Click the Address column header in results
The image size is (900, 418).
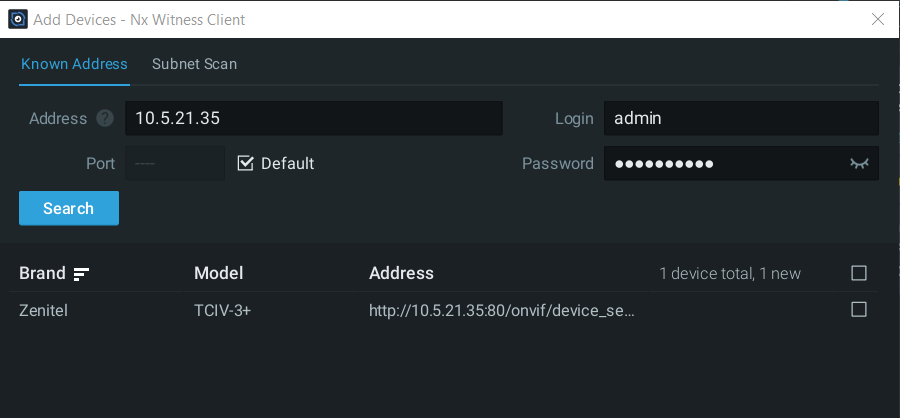401,273
